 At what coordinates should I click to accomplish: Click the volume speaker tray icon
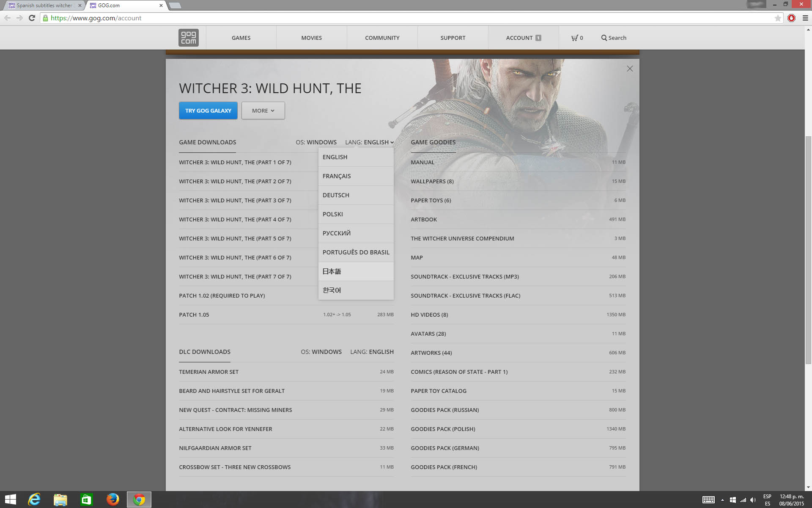(x=753, y=500)
